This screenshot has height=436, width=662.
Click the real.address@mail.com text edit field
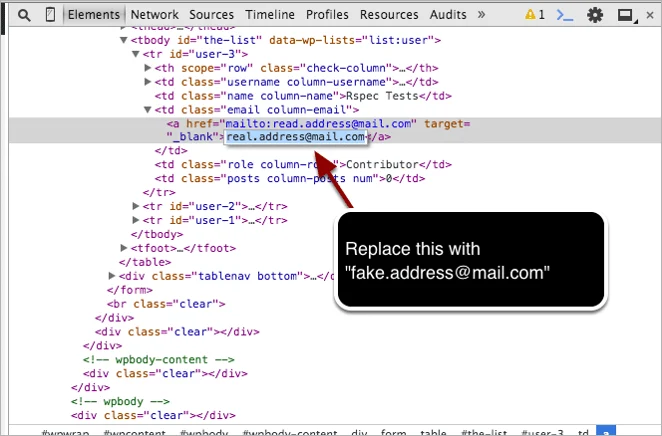(x=296, y=137)
